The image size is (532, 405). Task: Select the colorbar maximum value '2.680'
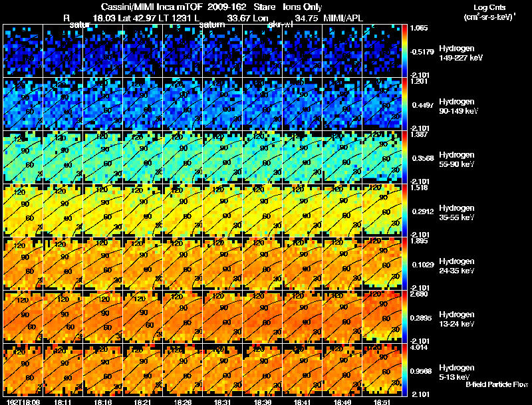click(419, 294)
